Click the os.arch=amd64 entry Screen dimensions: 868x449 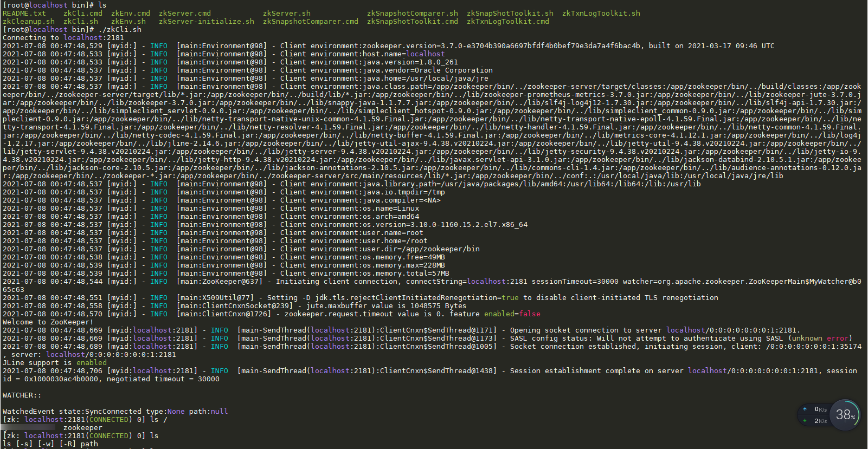click(391, 216)
